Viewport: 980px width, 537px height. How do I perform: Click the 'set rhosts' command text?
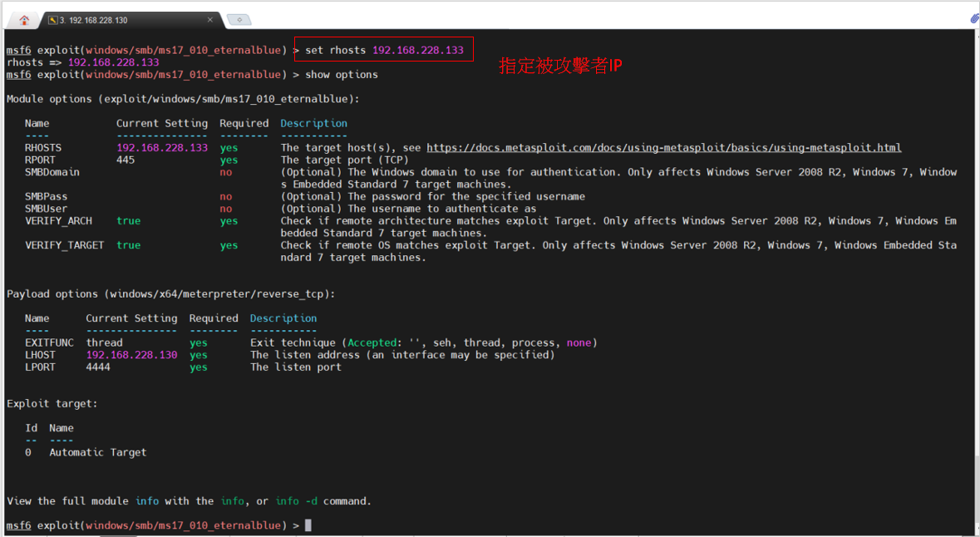tap(335, 50)
